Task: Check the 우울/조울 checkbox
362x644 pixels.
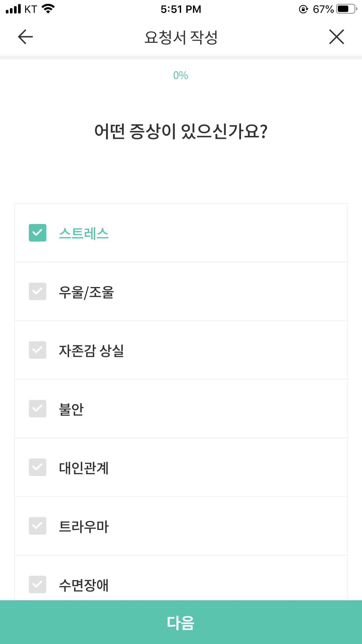Action: 38,291
